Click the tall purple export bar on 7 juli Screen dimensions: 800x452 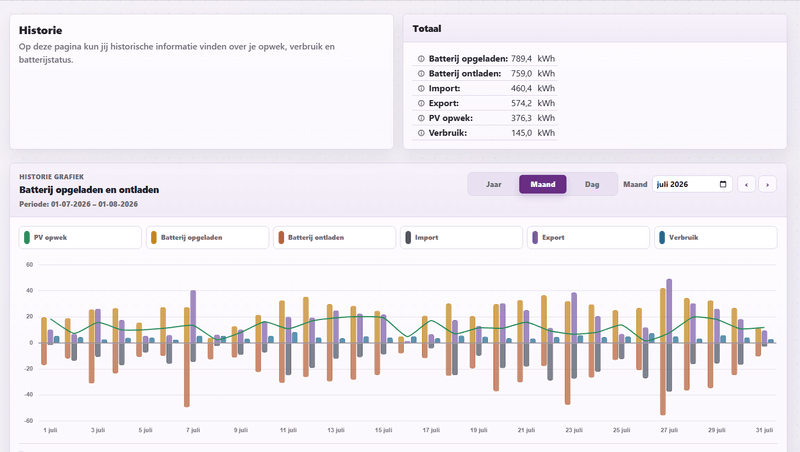[193, 316]
